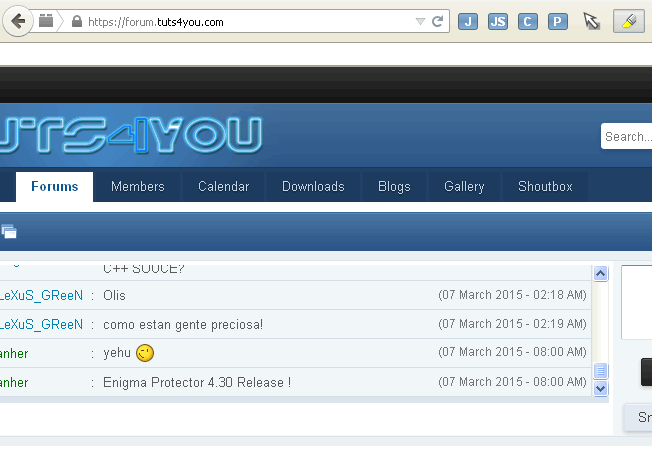Click the highlighter marker toolbar icon
This screenshot has width=652, height=450.
point(628,22)
